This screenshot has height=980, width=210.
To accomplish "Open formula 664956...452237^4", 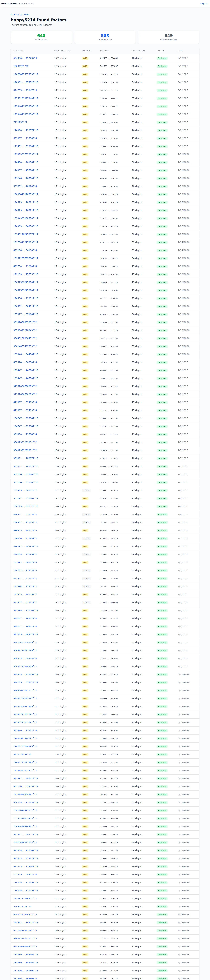I will 25,58.
